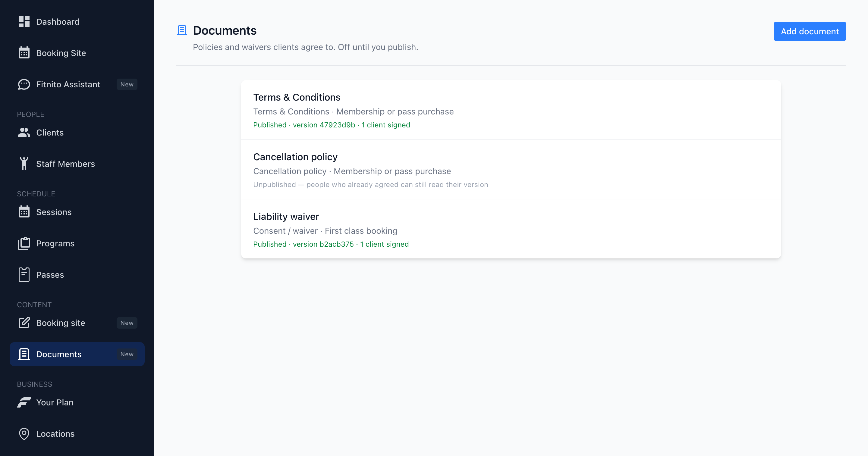Click the Passes ticket icon

tap(24, 274)
